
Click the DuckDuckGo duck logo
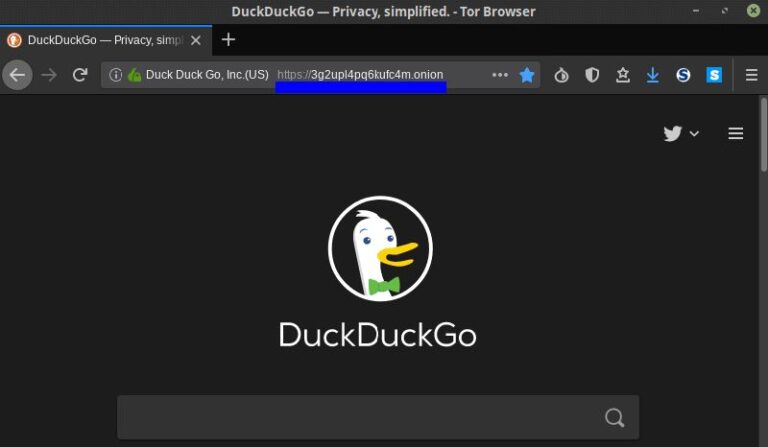pyautogui.click(x=380, y=248)
